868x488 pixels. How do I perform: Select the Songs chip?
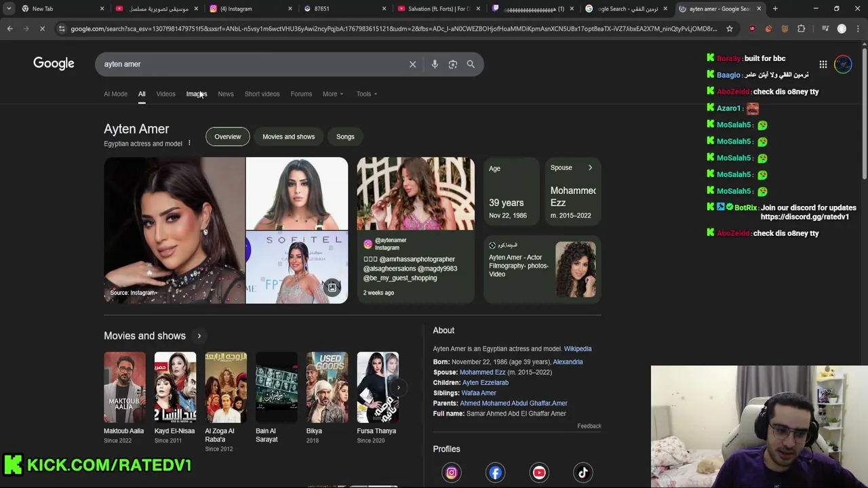click(345, 137)
